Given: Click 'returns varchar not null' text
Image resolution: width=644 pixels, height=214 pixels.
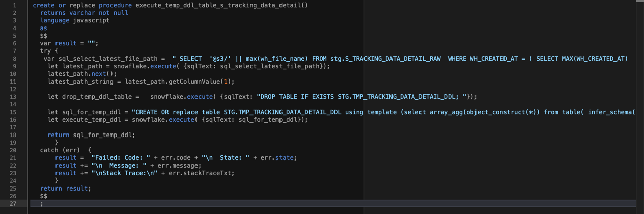Looking at the screenshot, I should tap(84, 13).
